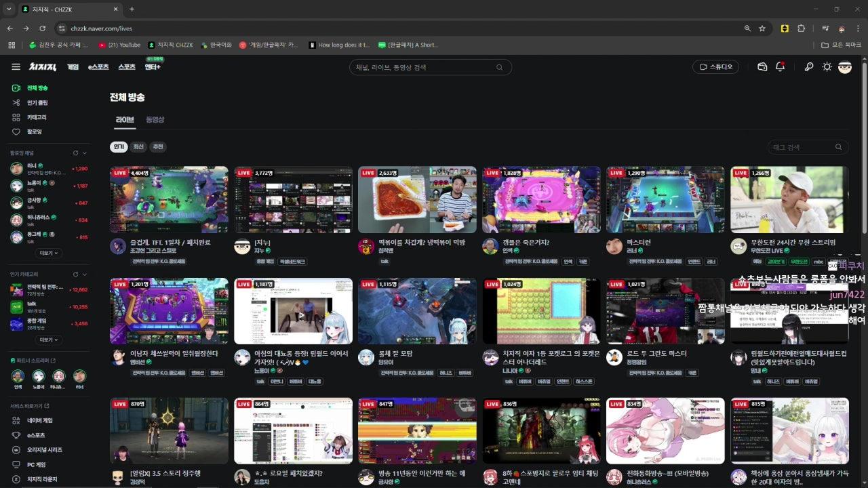
Task: Open PC 게임 shortcut
Action: coord(29,465)
